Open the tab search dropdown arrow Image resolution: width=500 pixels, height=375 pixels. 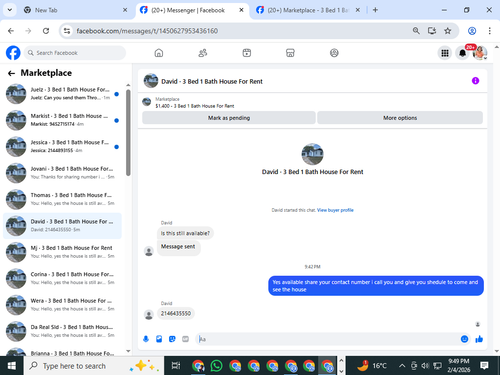10,10
